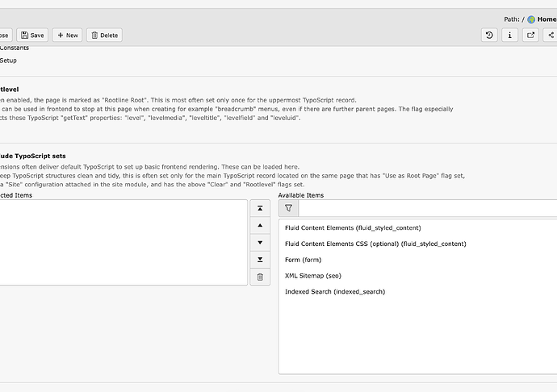The height and width of the screenshot is (392, 557).
Task: Click the Home page link in path
Action: (545, 19)
